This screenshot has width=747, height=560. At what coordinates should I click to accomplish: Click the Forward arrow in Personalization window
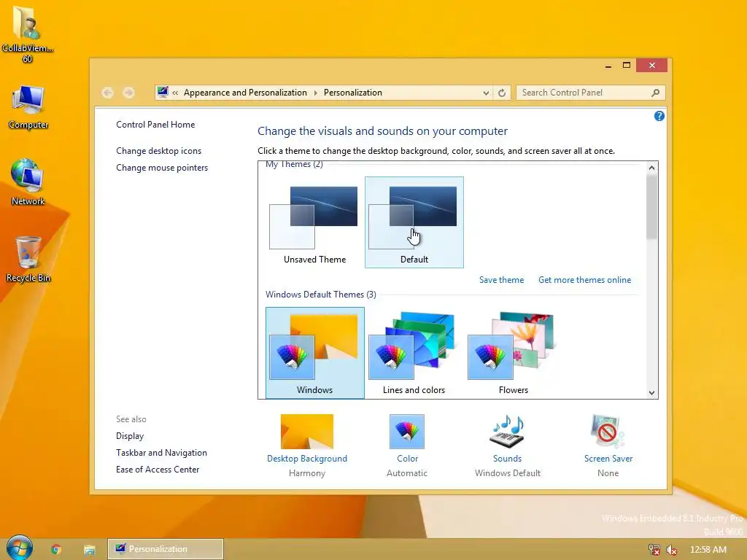click(x=128, y=93)
